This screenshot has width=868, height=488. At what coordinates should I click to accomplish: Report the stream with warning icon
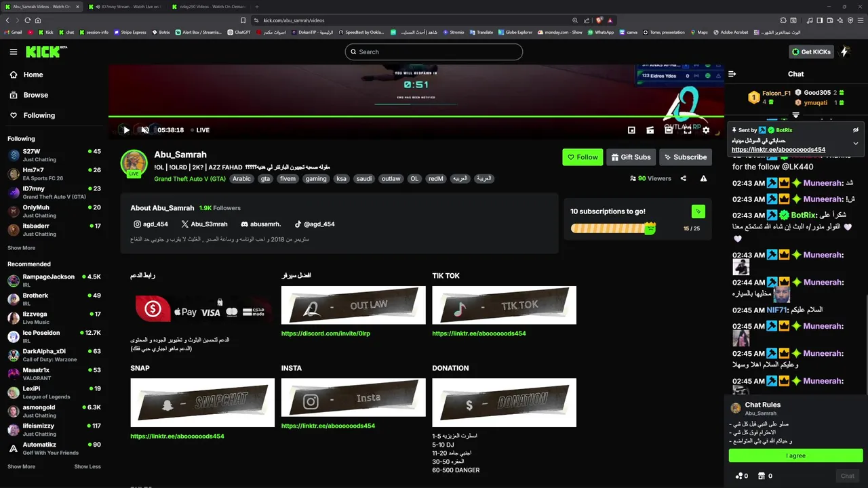click(x=703, y=179)
